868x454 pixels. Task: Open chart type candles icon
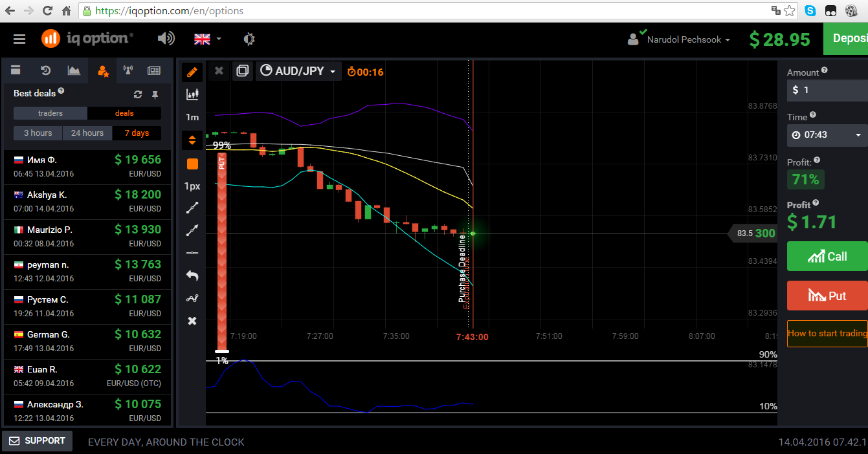coord(192,94)
